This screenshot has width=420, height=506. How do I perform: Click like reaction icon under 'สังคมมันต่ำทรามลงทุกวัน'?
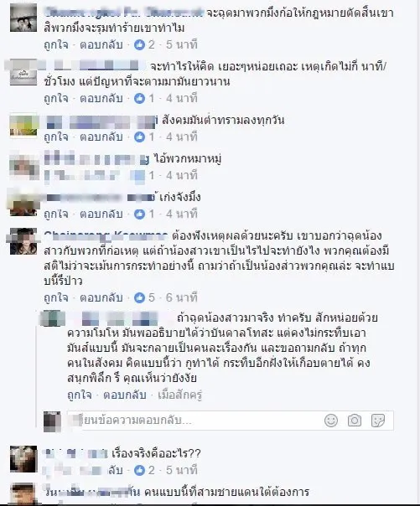point(139,137)
